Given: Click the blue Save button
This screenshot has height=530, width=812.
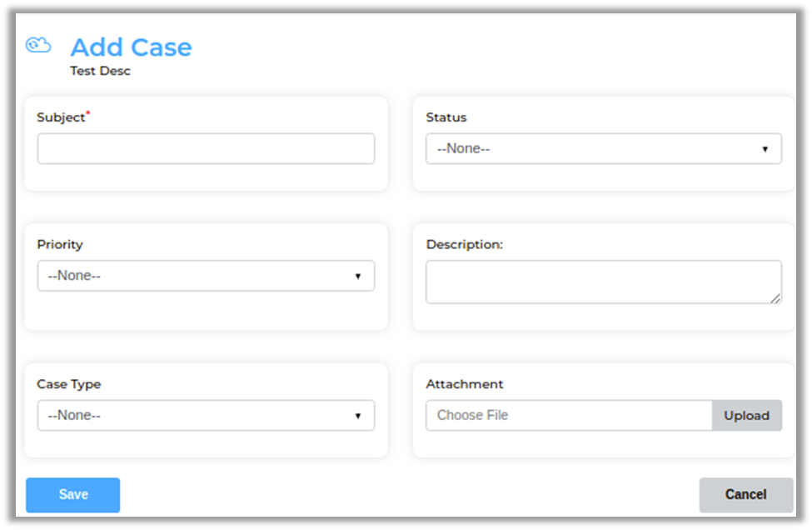Looking at the screenshot, I should (x=73, y=494).
